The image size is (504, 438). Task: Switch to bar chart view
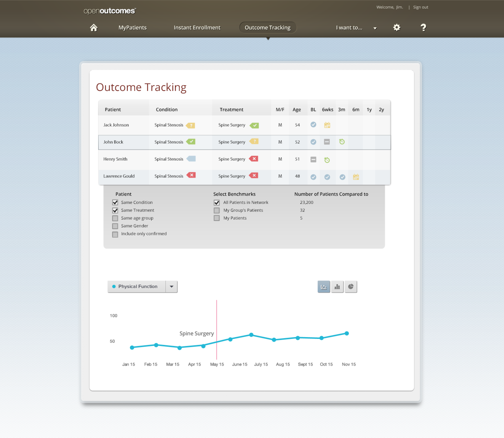337,287
